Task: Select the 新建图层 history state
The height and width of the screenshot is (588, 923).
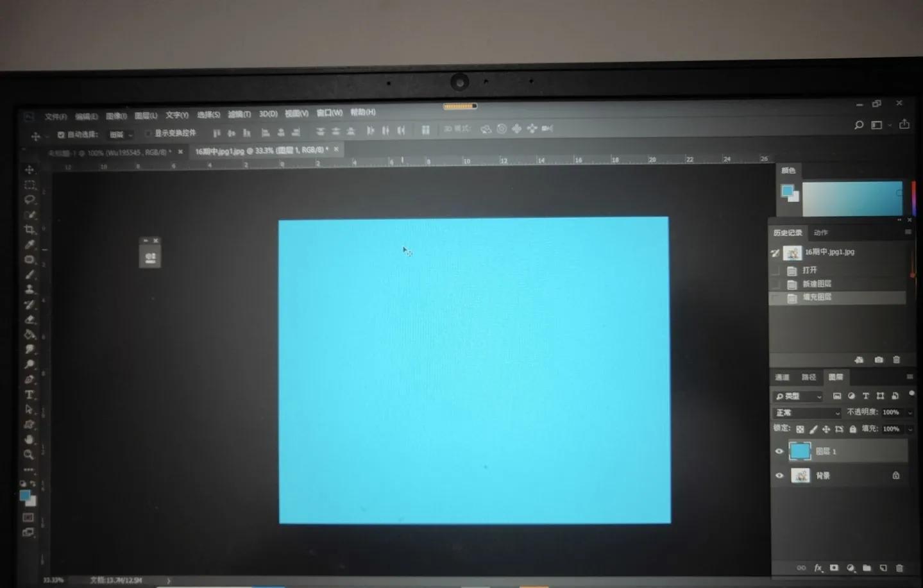Action: [x=817, y=283]
